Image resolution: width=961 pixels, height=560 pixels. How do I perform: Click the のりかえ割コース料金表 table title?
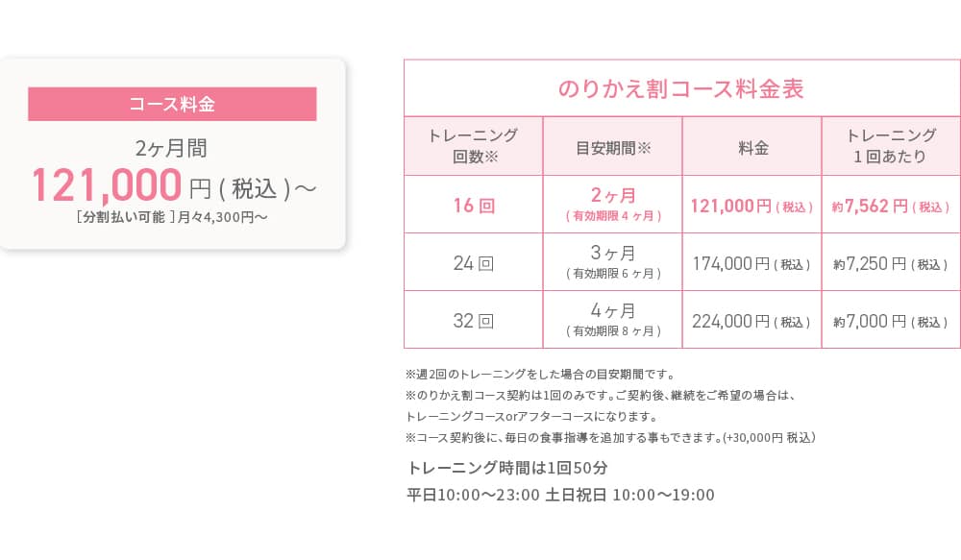(681, 88)
